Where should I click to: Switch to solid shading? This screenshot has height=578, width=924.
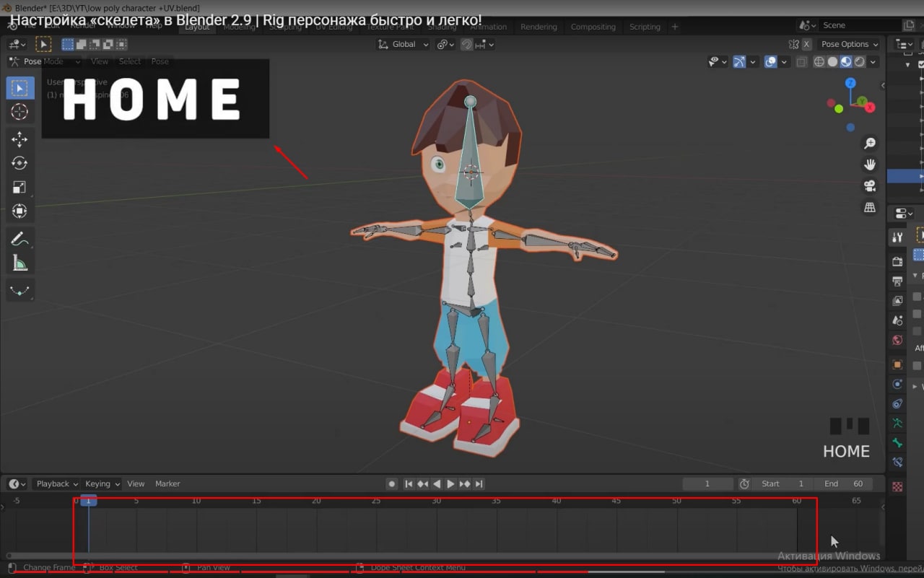coord(832,62)
